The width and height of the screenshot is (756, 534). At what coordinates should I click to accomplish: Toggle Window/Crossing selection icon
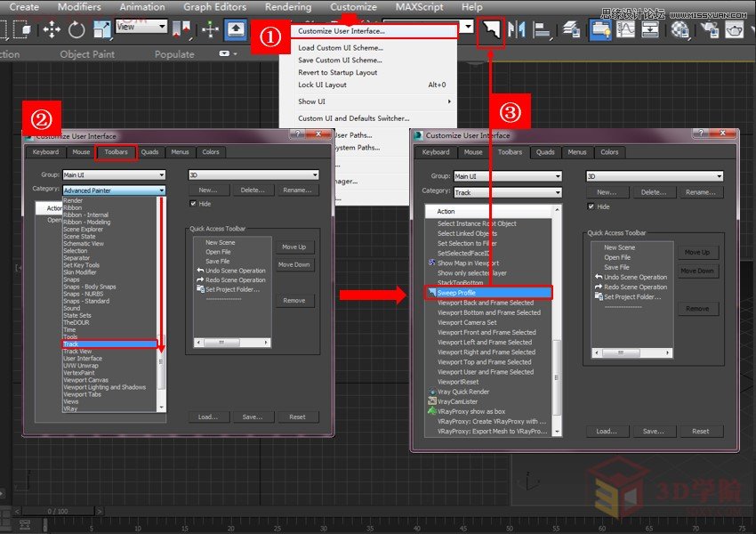point(22,30)
